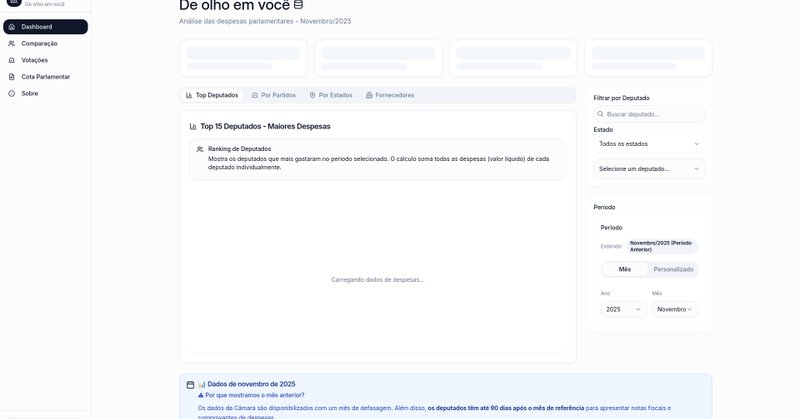Click the app logo in the sidebar

tap(14, 3)
